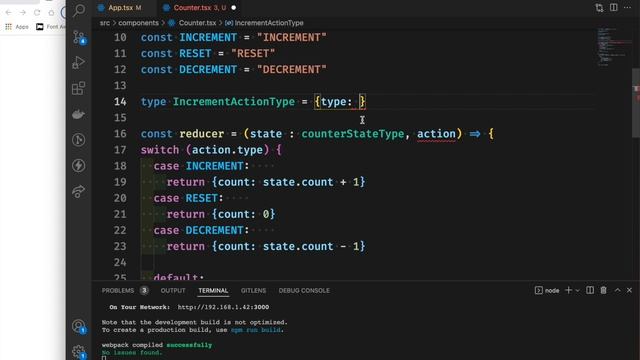
Task: Open the GitLens view in activity bar
Action: point(78,140)
